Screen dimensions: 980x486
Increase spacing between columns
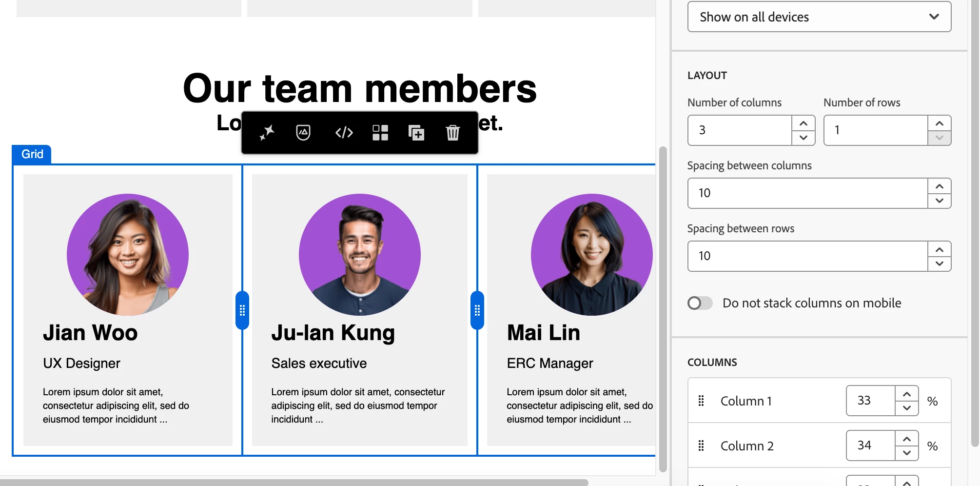[940, 186]
